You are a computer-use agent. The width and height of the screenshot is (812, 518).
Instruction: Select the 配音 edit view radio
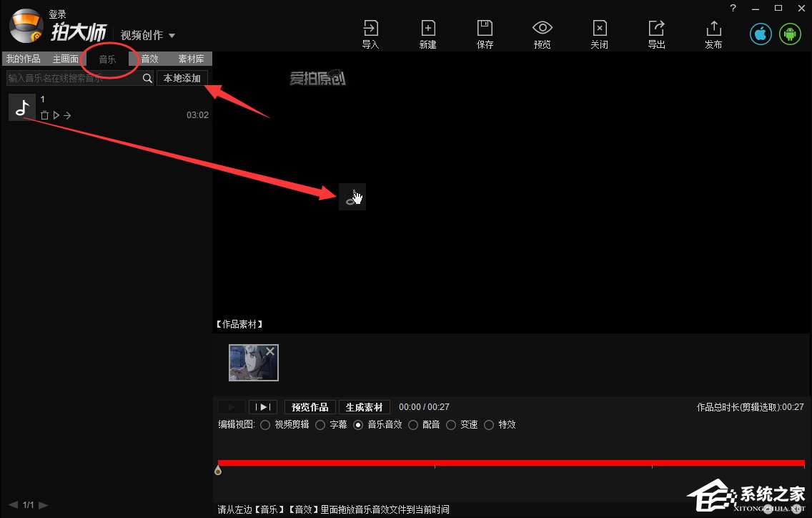pos(412,425)
